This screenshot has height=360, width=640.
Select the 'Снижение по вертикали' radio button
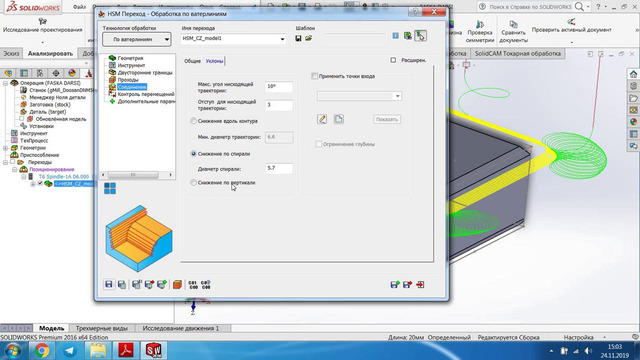[x=193, y=182]
